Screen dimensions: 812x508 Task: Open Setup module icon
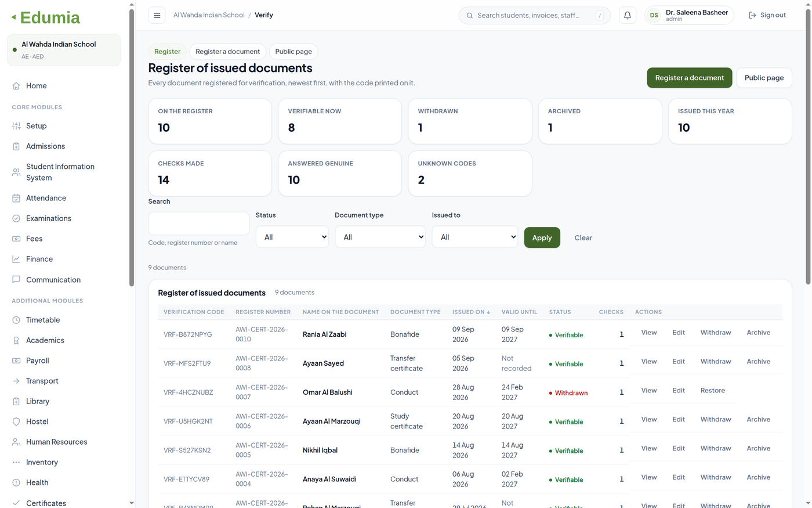tap(16, 126)
